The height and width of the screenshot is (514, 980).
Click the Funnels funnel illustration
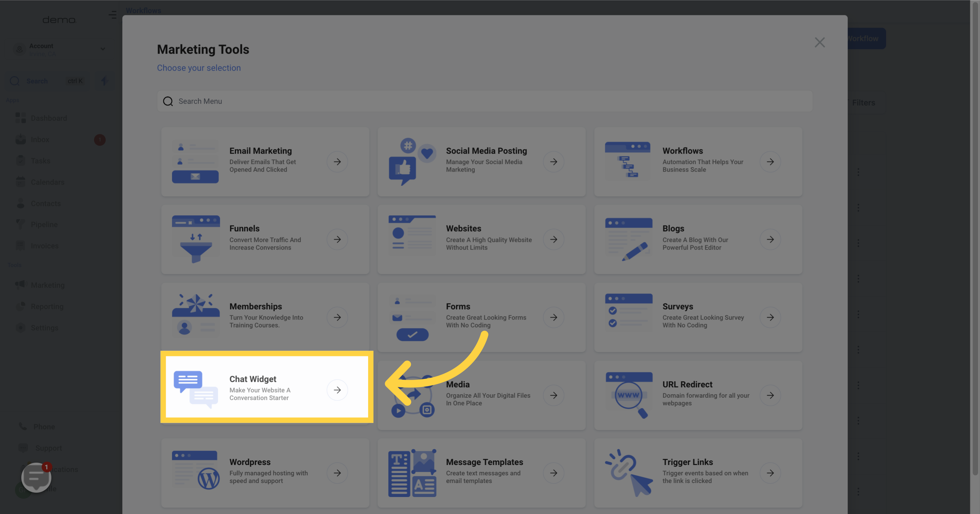(x=195, y=240)
